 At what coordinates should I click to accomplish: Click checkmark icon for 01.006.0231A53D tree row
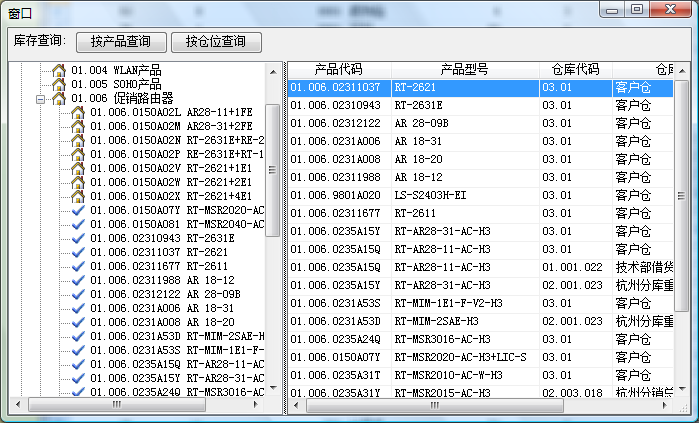(78, 336)
